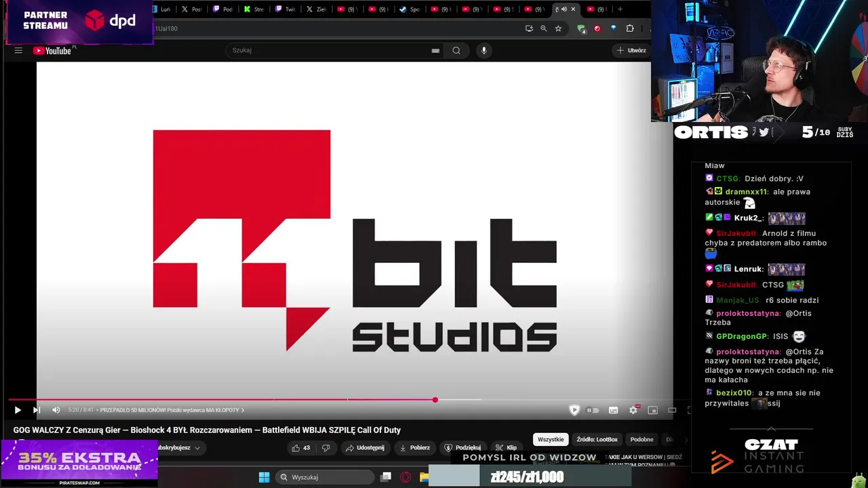The width and height of the screenshot is (868, 488).
Task: Click chat username 'bezix010'
Action: coord(734,393)
